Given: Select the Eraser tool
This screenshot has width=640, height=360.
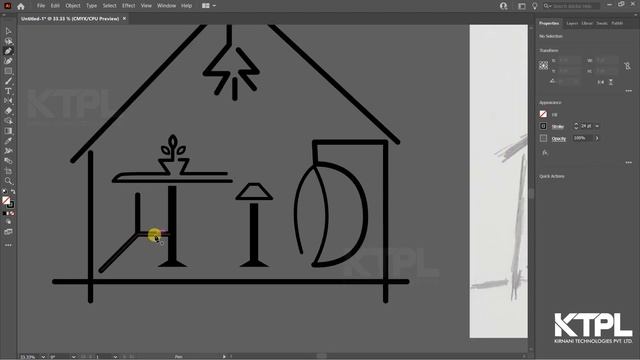Looking at the screenshot, I should pos(8,111).
